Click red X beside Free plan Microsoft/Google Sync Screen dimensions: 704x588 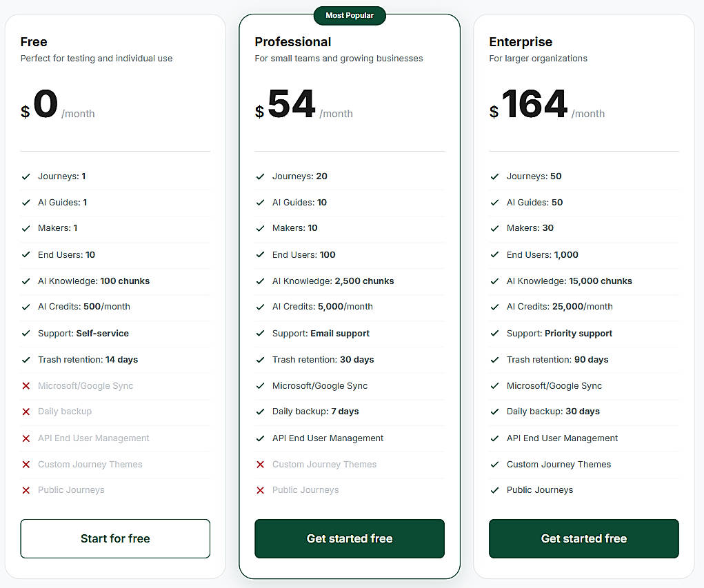[26, 385]
